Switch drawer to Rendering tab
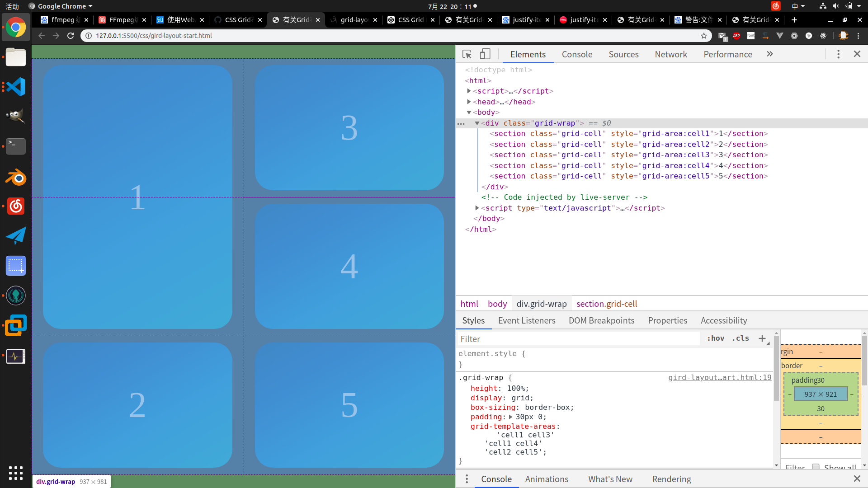 (671, 479)
